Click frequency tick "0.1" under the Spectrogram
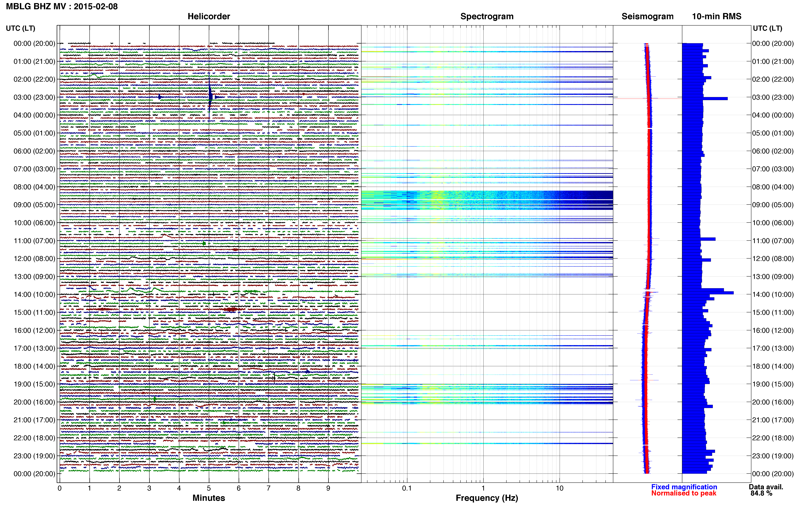812x508 pixels. (x=407, y=488)
